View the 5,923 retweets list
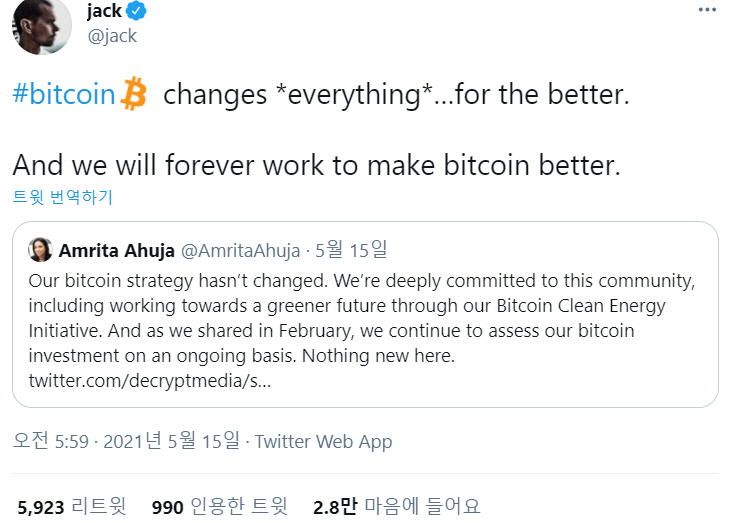Image resolution: width=729 pixels, height=523 pixels. click(72, 506)
